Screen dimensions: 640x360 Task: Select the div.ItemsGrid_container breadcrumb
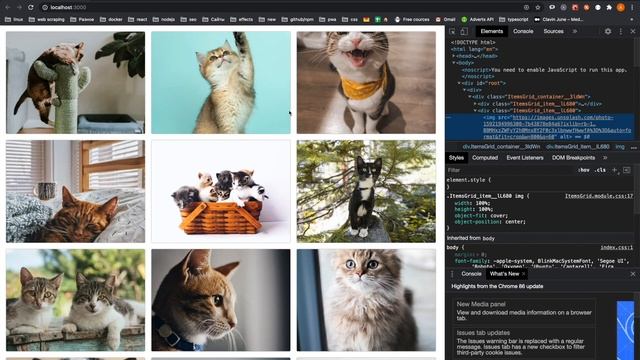501,147
